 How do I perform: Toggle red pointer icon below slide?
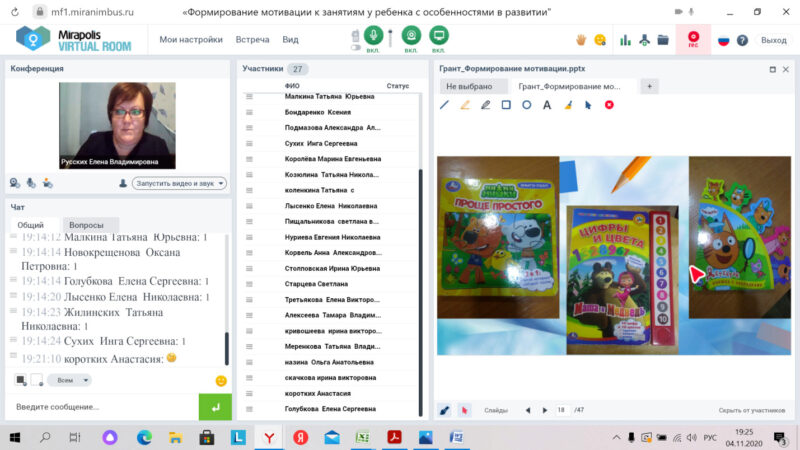[x=464, y=410]
